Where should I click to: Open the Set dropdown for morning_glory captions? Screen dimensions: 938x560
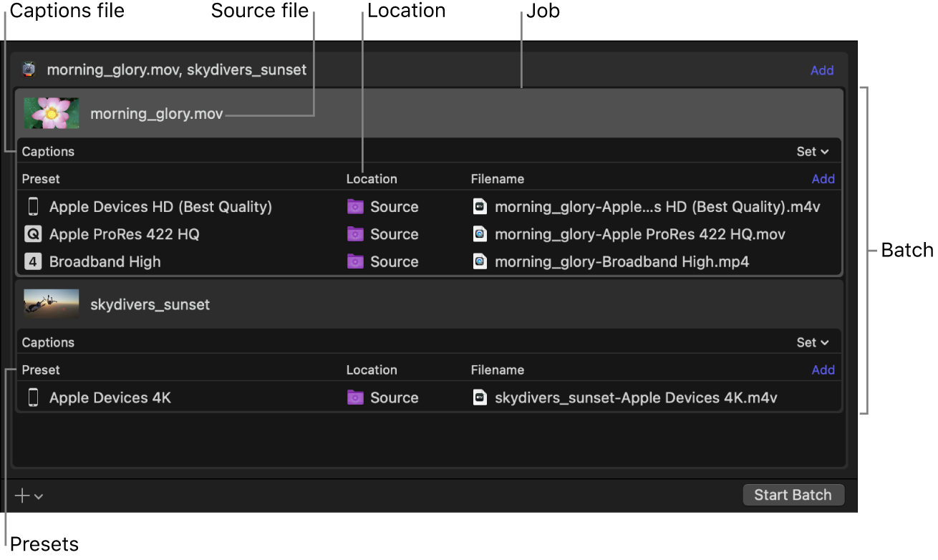pos(813,152)
